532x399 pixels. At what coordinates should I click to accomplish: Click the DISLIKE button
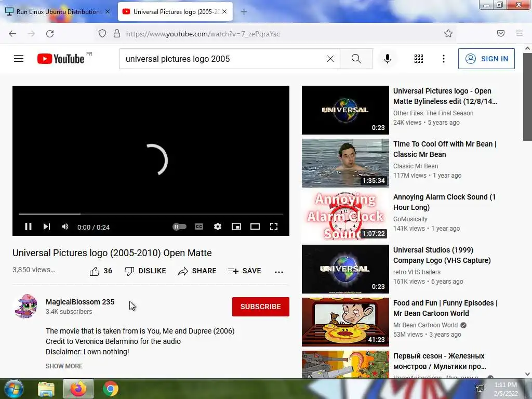click(145, 271)
